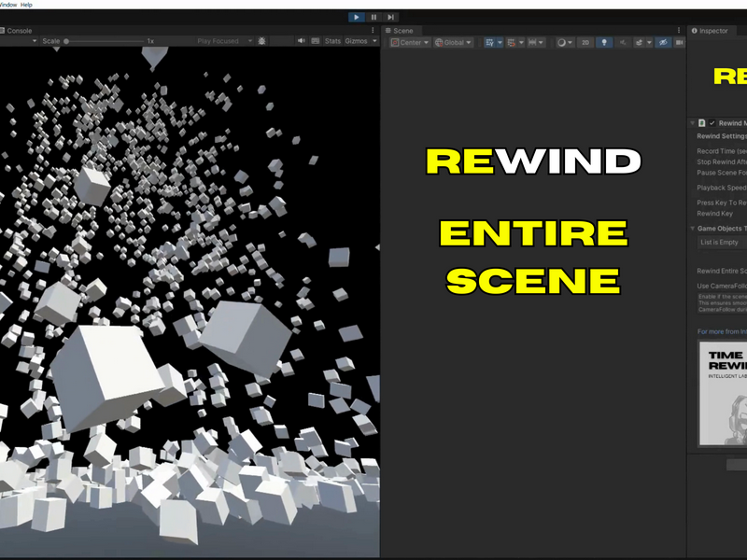Click the List is Empty entry

point(719,242)
